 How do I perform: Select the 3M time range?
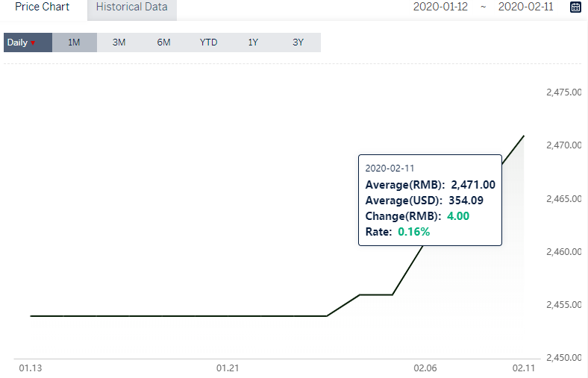[x=119, y=42]
